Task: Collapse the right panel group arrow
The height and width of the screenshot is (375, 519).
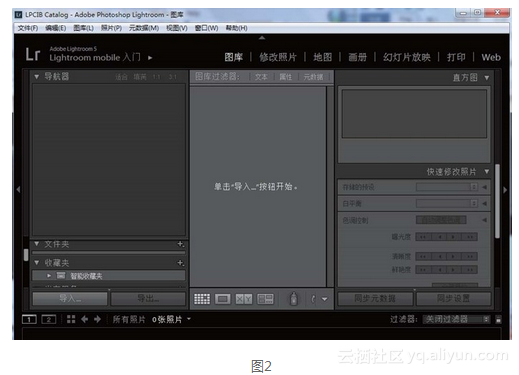Action: tap(505, 190)
